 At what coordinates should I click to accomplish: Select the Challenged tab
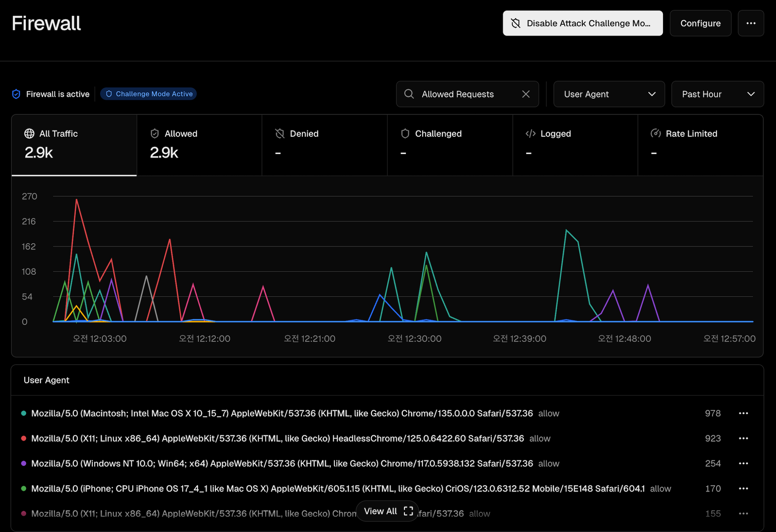(x=450, y=145)
